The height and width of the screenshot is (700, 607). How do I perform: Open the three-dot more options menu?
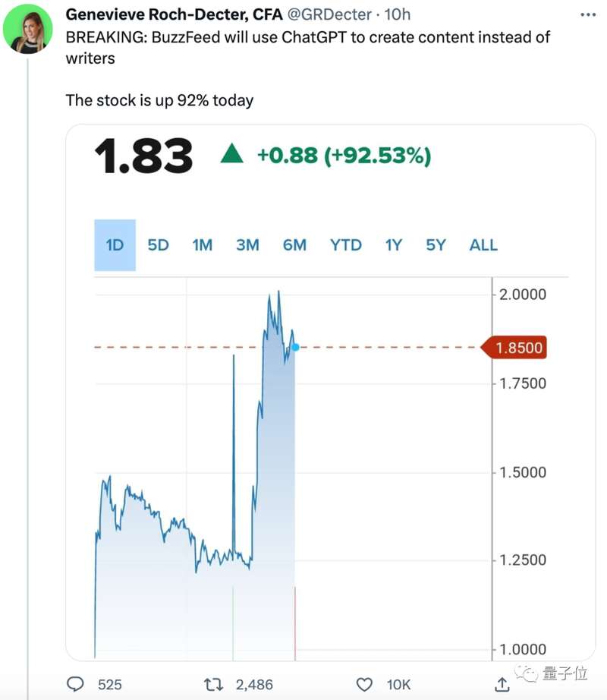pos(588,14)
